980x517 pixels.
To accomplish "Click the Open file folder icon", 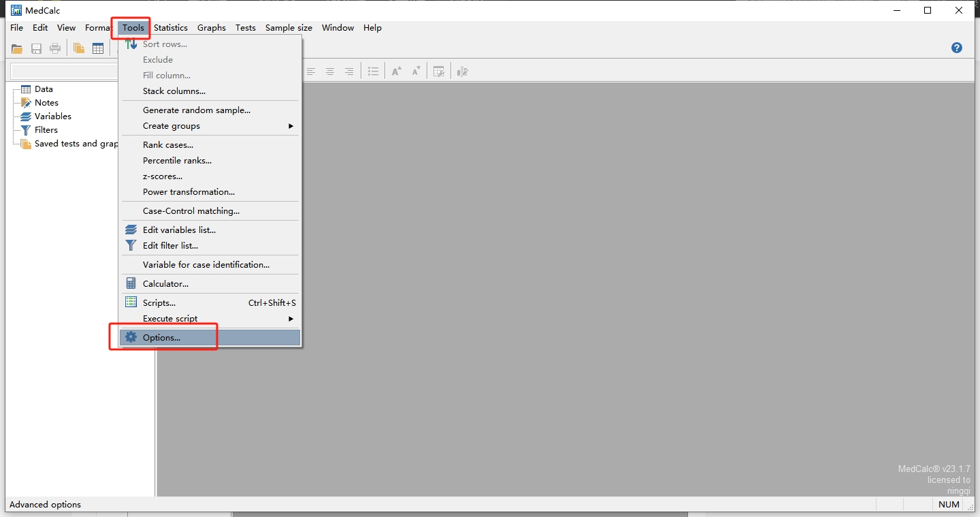I will pyautogui.click(x=17, y=48).
